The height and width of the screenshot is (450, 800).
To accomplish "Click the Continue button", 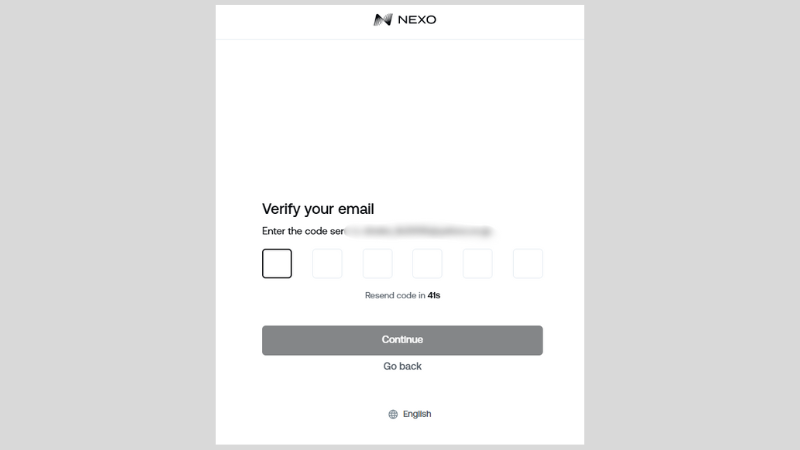I will click(403, 340).
